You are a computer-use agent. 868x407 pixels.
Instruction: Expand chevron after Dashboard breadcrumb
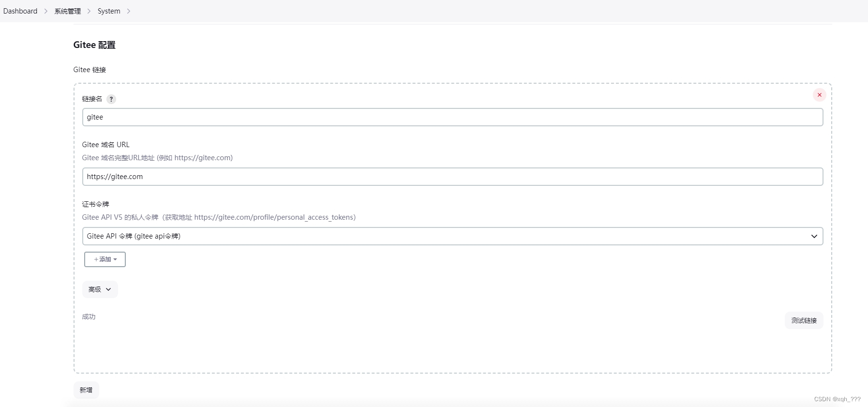(x=46, y=11)
